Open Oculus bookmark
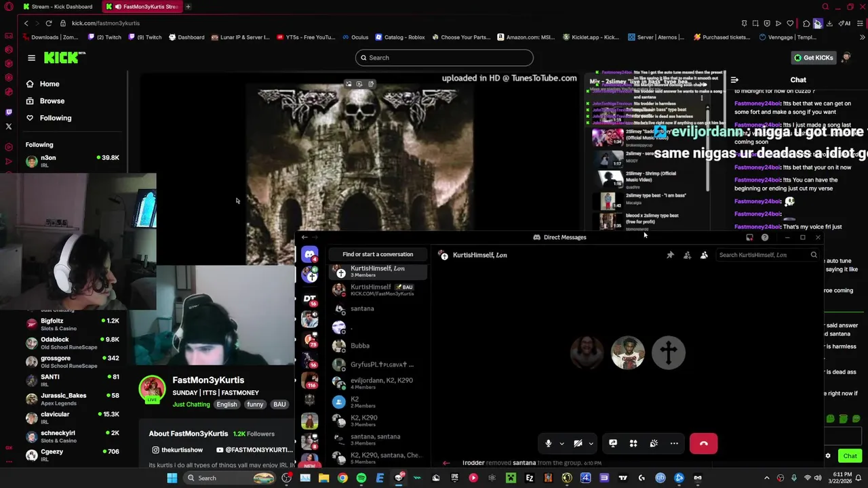This screenshot has width=868, height=488. [355, 37]
